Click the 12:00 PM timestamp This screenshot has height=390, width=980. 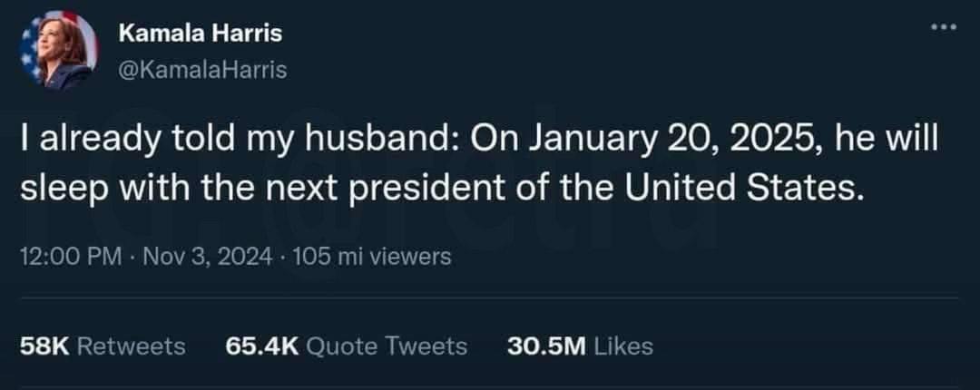(x=70, y=257)
